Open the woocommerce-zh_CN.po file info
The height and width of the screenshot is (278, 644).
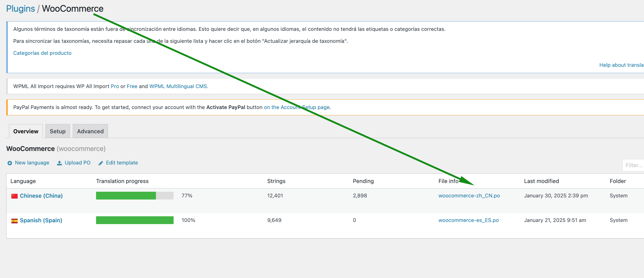click(x=469, y=196)
